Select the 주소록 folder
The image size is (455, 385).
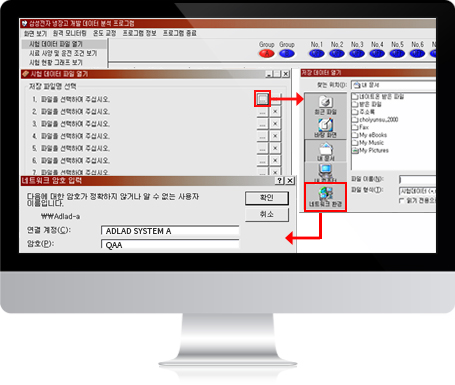pos(363,112)
